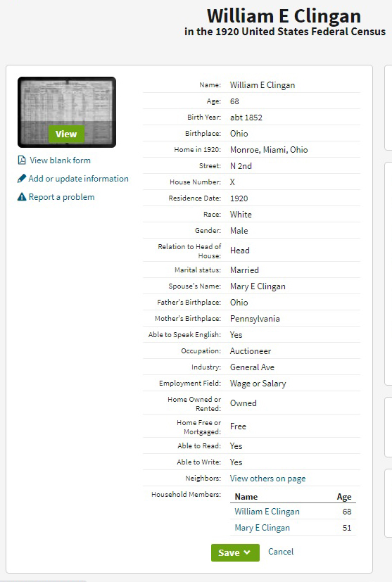The height and width of the screenshot is (582, 392).
Task: Open View others on page link
Action: 267,479
